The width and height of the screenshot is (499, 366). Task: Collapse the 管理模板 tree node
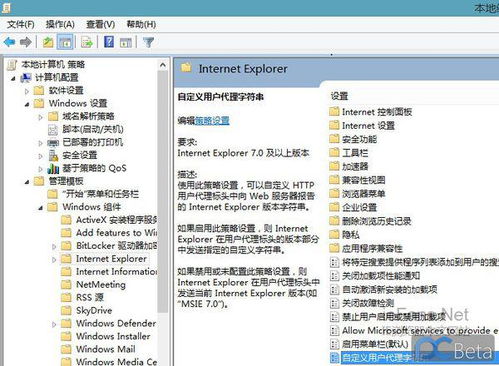[x=27, y=182]
